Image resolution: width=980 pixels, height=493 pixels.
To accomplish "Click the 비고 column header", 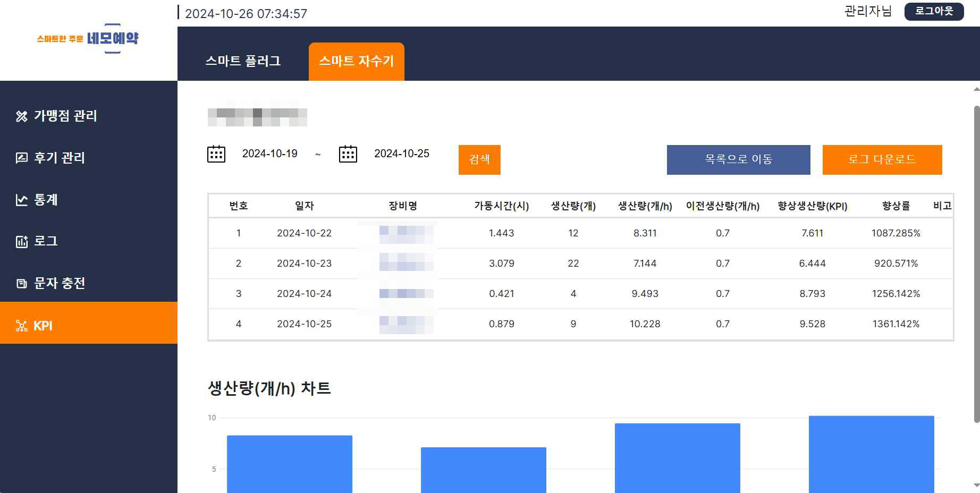I will (942, 206).
